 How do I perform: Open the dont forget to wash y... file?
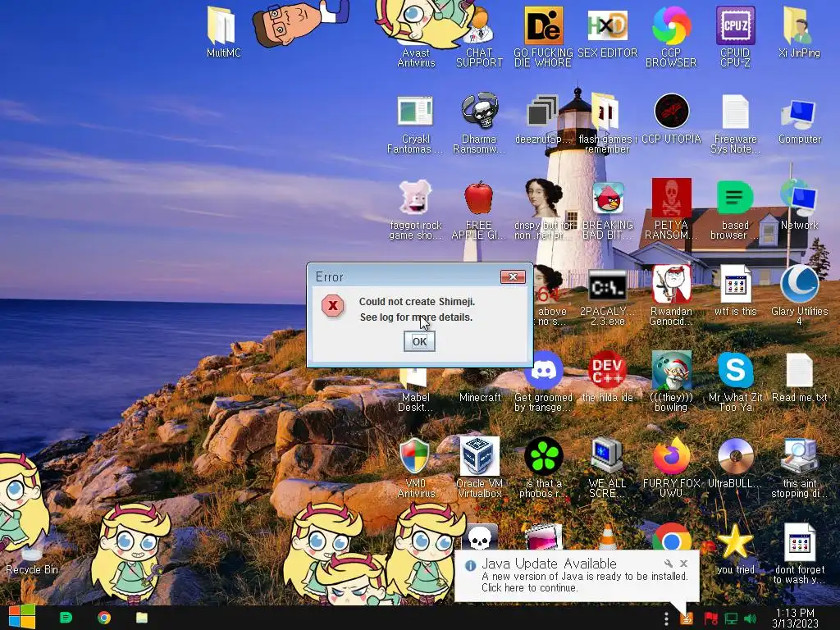pos(799,542)
